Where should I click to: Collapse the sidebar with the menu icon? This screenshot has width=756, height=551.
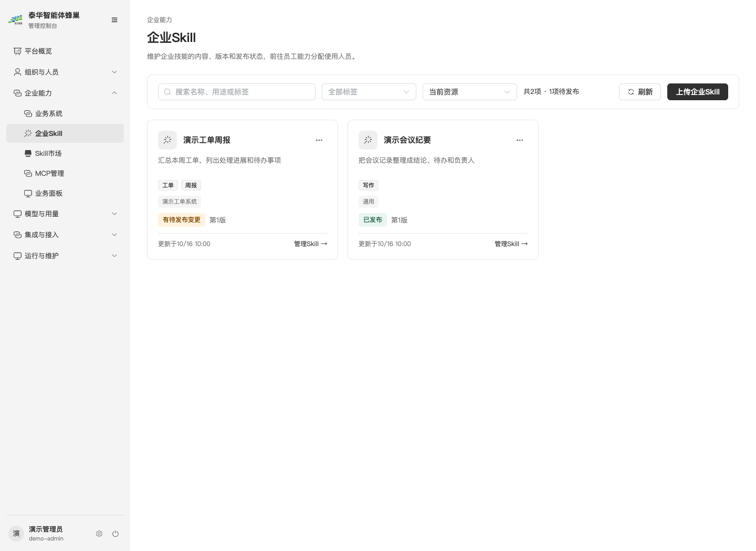pos(114,20)
